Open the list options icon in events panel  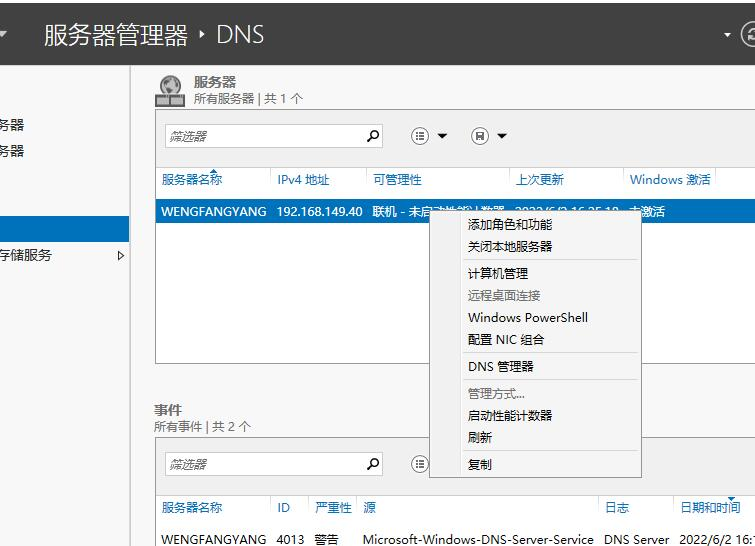419,464
